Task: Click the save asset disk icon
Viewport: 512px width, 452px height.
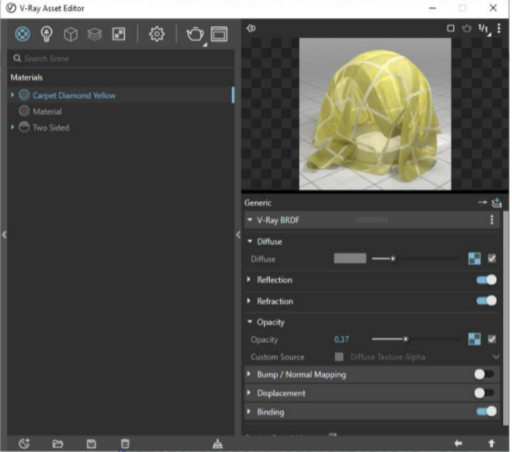Action: [91, 444]
